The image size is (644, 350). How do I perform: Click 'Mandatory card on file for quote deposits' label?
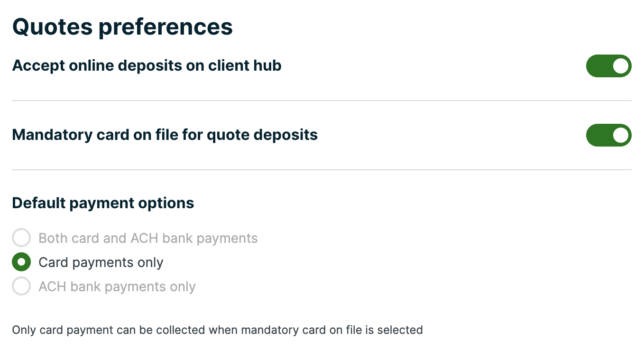(x=165, y=135)
